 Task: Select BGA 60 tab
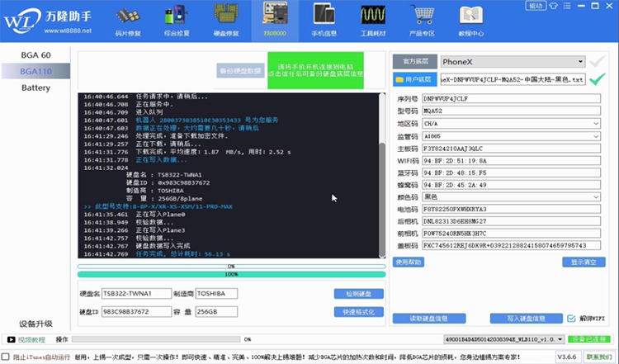[x=35, y=55]
